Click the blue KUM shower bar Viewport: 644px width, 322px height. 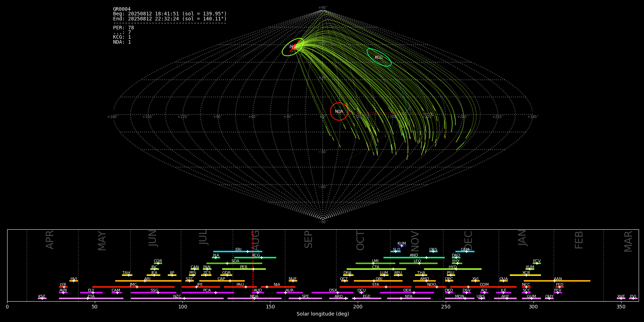pyautogui.click(x=402, y=246)
